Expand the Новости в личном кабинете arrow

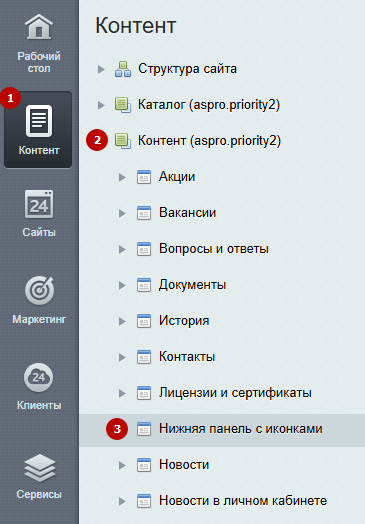coord(122,501)
